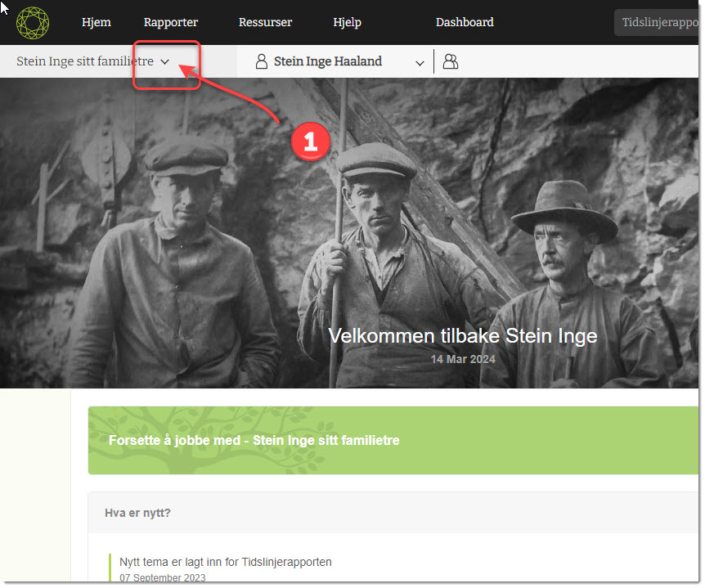Open the 'Stein Inge sitt familietre' tree selector
This screenshot has height=588, width=705.
(85, 61)
